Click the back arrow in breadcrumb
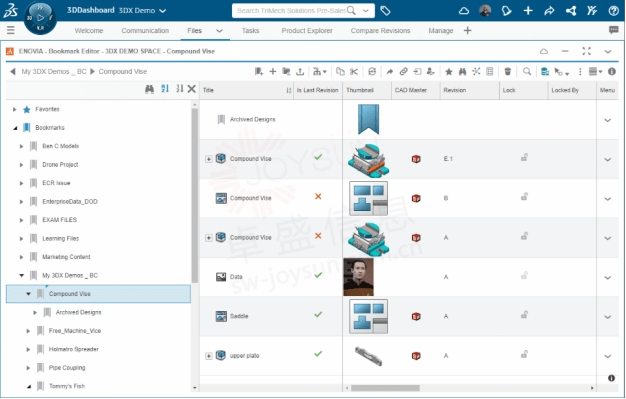 tap(13, 71)
